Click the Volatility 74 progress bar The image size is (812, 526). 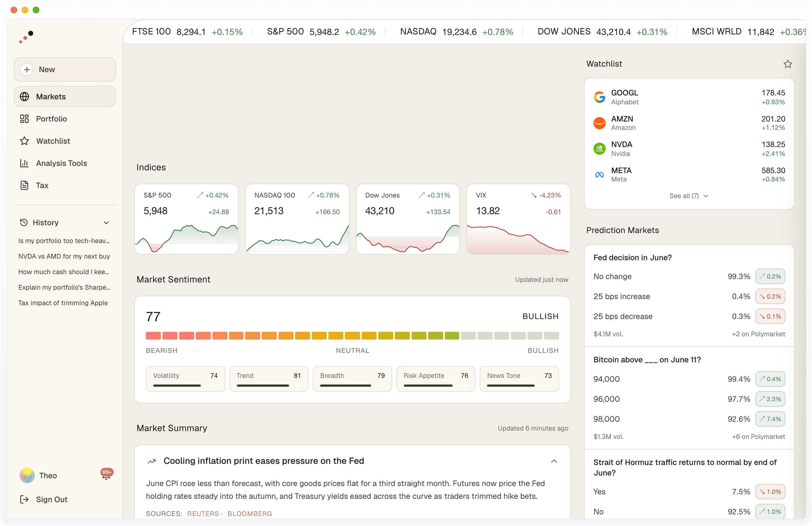tap(185, 386)
